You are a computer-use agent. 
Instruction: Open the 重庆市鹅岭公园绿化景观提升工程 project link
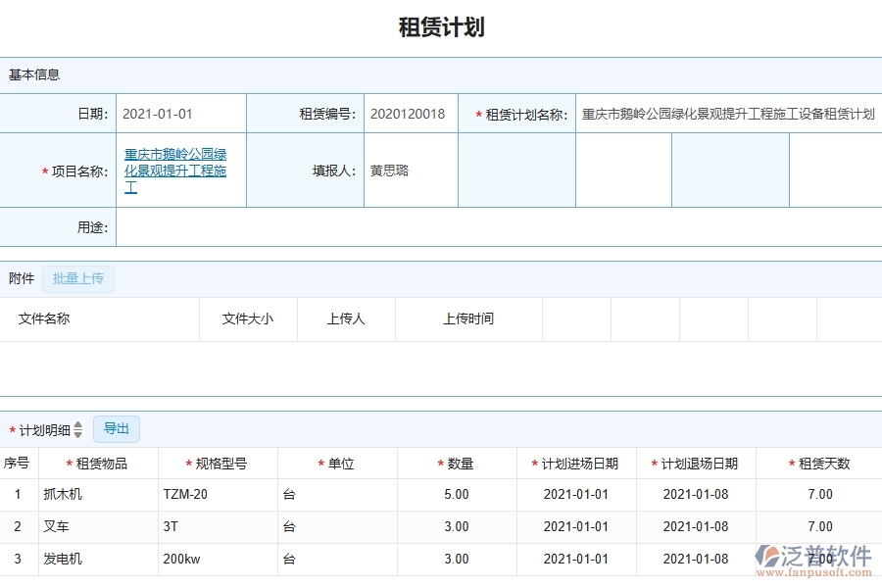(175, 171)
